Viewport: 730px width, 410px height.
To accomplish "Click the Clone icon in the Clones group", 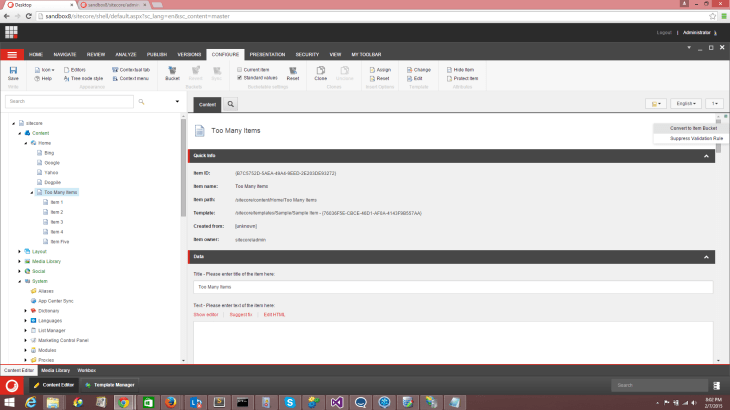I will [320, 72].
